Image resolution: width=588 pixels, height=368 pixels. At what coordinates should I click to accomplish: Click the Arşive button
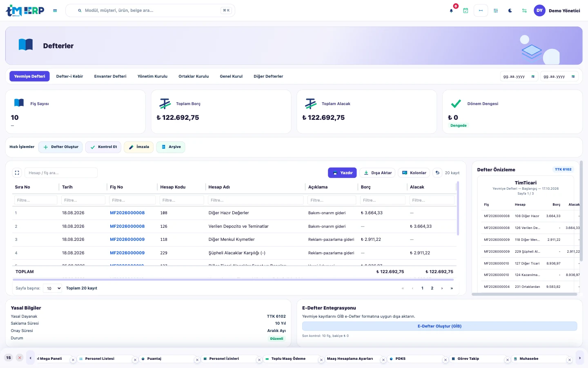tap(171, 147)
